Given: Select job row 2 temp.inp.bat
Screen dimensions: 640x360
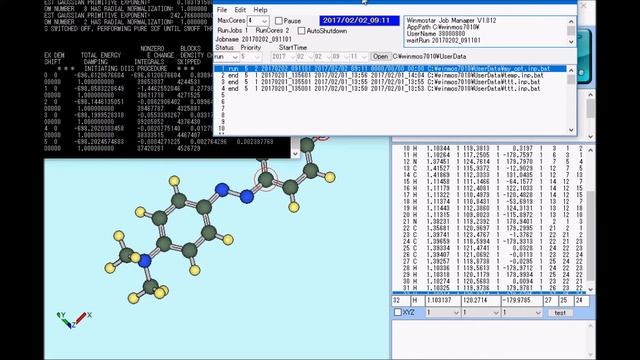Looking at the screenshot, I should pyautogui.click(x=390, y=76).
